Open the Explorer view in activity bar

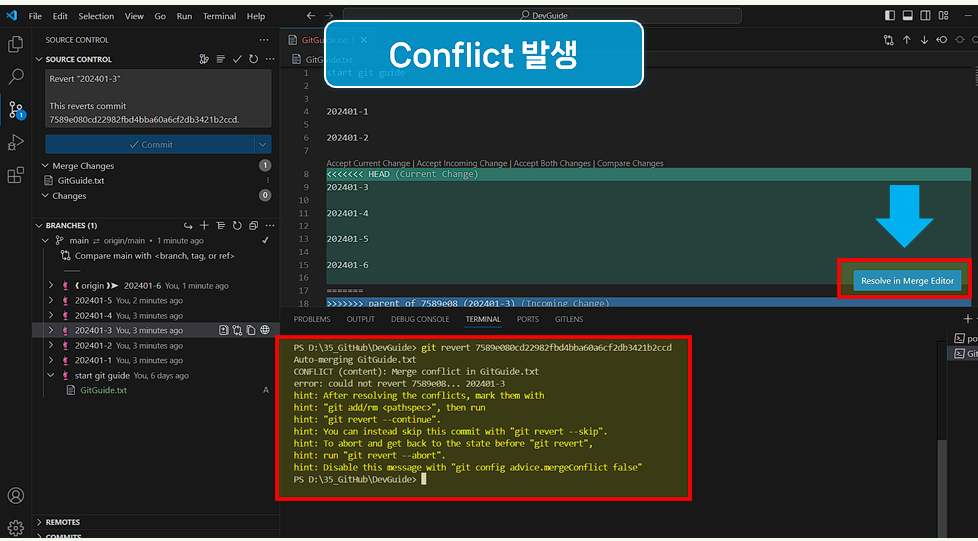point(15,44)
